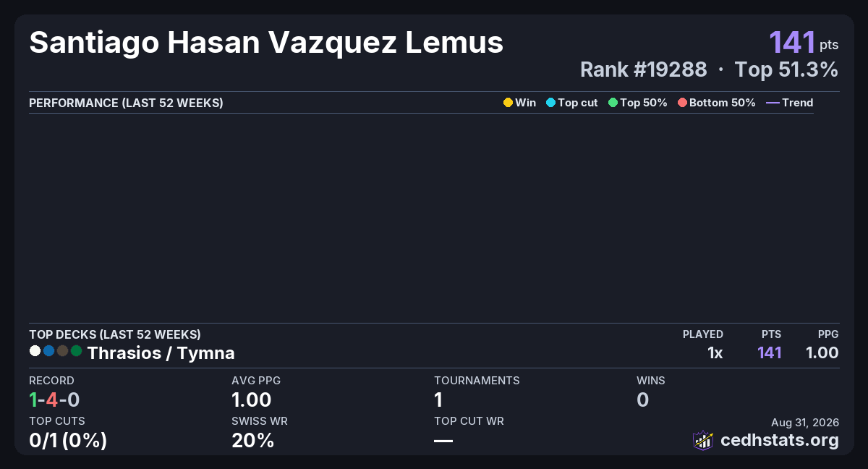
Task: Select the Rank #19288 text
Action: click(644, 69)
